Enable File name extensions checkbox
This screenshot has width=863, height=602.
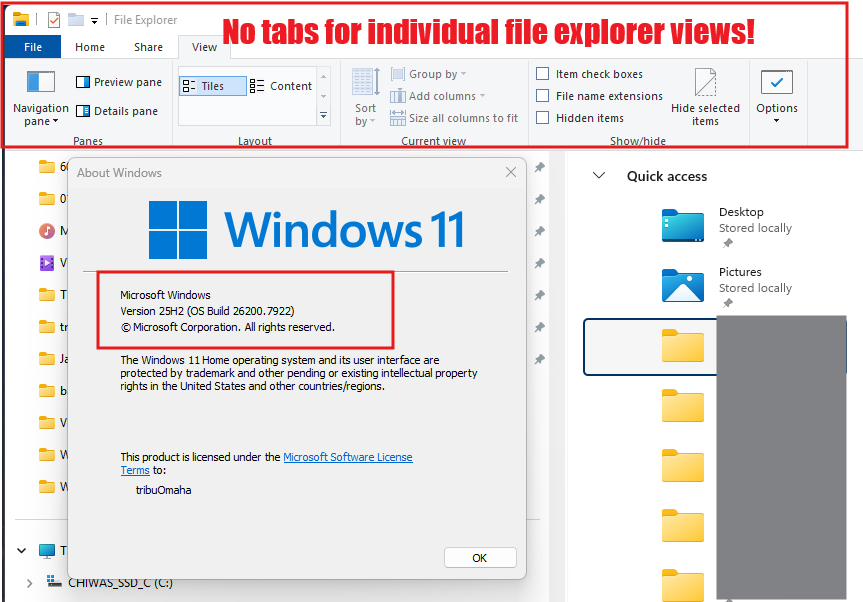point(543,96)
